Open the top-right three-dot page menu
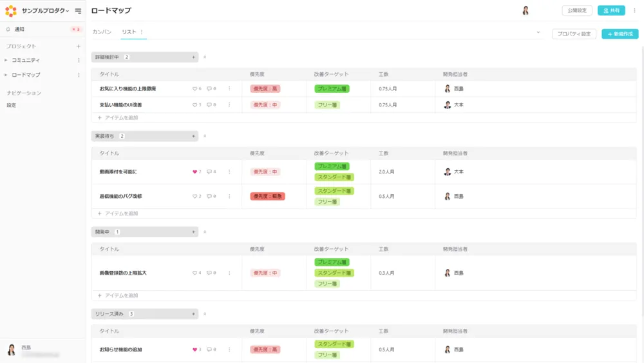 pyautogui.click(x=634, y=10)
